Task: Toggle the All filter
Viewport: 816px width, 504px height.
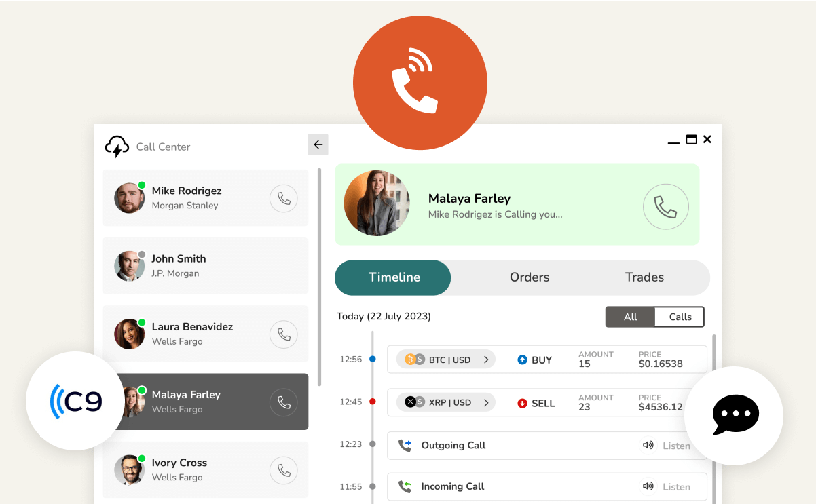Action: pos(630,317)
